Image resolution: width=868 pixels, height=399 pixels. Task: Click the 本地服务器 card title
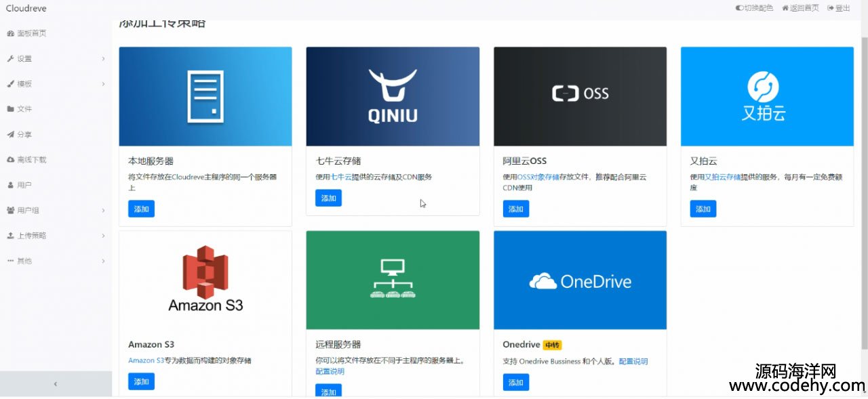tap(151, 161)
